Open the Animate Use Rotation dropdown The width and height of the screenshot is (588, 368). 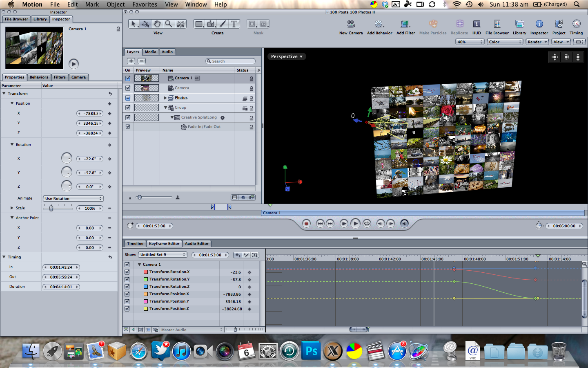point(73,199)
